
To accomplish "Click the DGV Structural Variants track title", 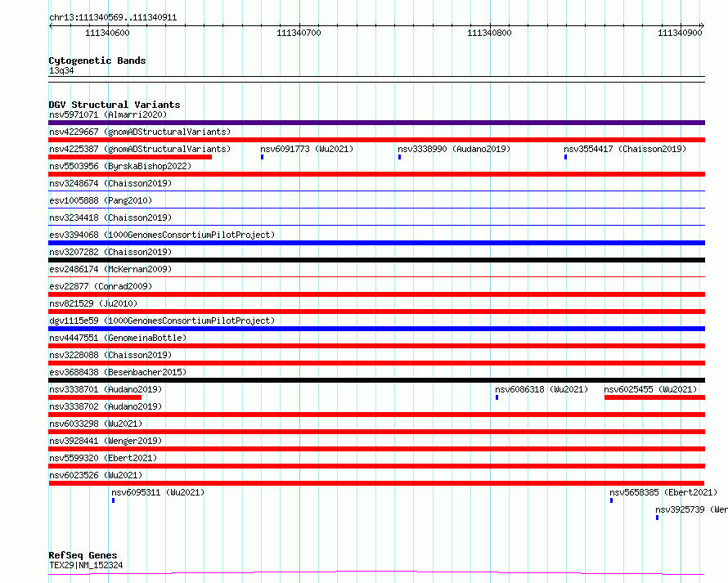I will pyautogui.click(x=115, y=105).
